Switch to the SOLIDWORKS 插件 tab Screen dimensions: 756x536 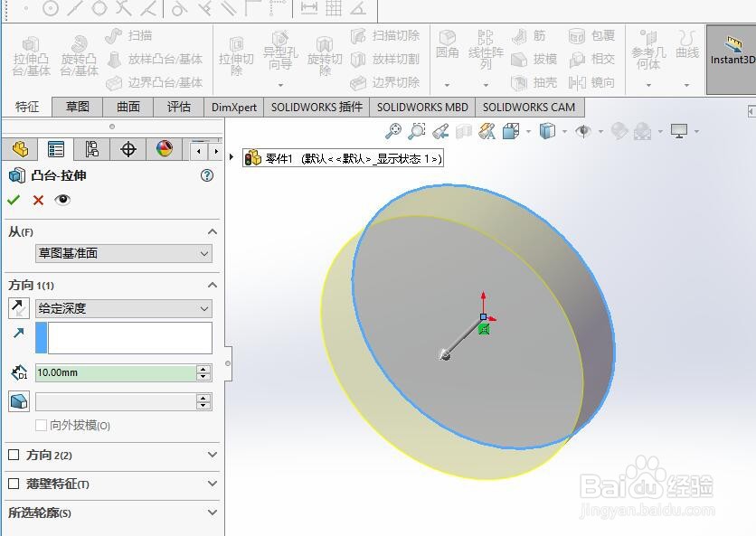click(317, 107)
